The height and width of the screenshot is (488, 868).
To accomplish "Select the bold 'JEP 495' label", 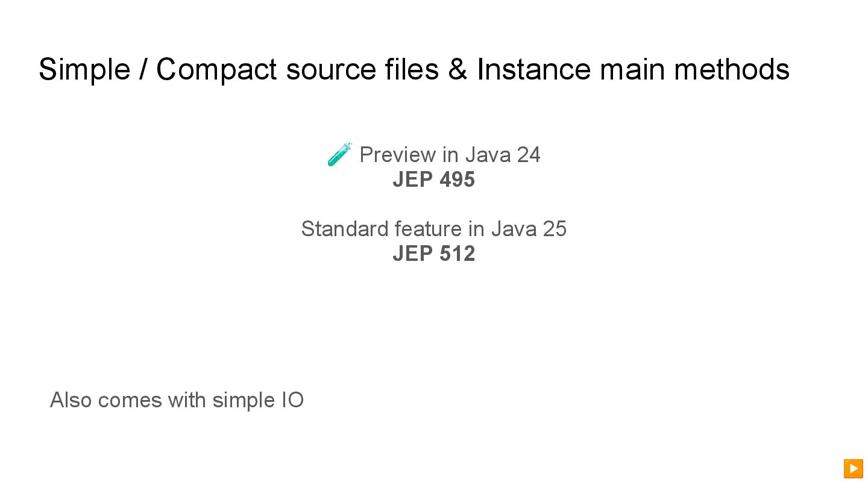I will click(x=433, y=180).
